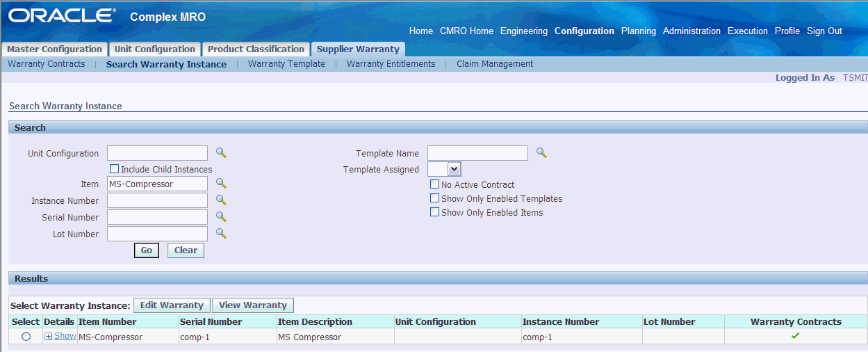
Task: Click Sign Out link
Action: [824, 31]
